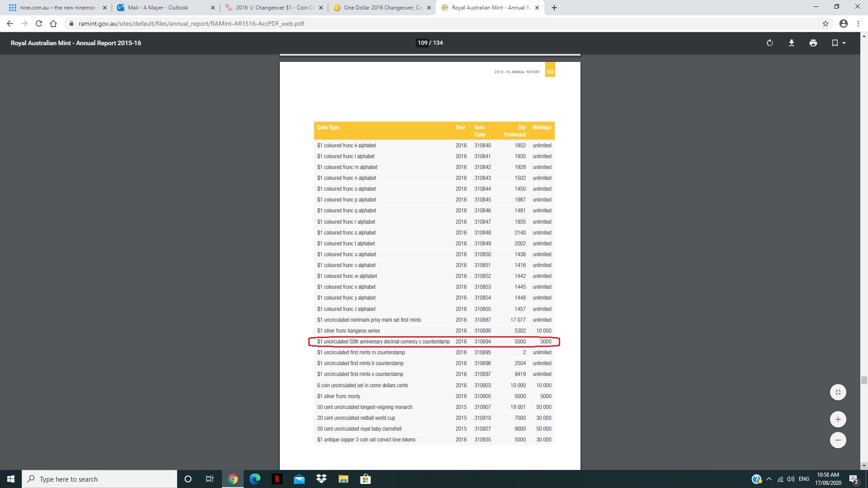Click quantity produced value 17 077
The width and height of the screenshot is (868, 488).
coord(518,320)
